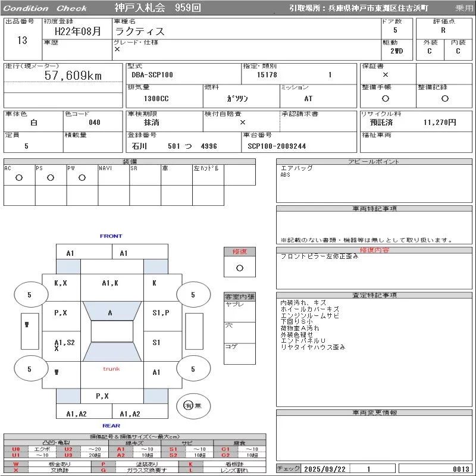Click the red trunk label in the diagram
Image resolution: width=476 pixels, height=476 pixels.
click(x=111, y=369)
